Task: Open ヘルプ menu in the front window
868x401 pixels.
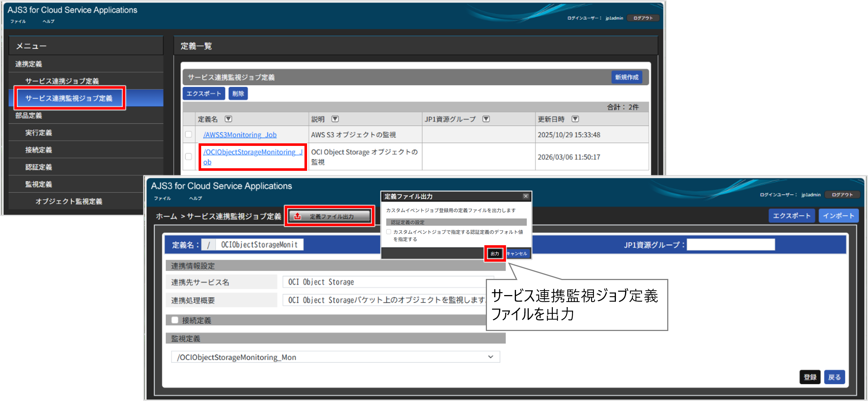Action: [195, 198]
